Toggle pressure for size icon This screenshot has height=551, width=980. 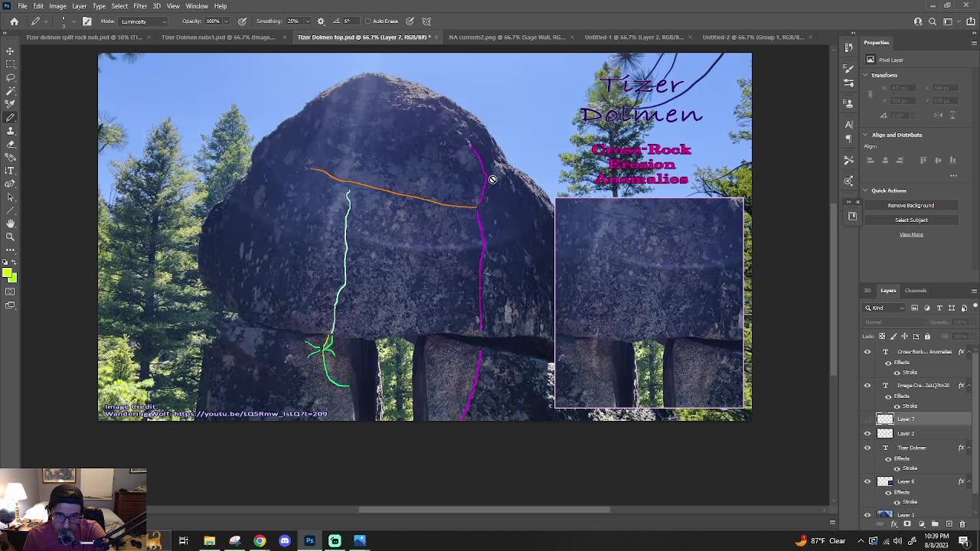[x=410, y=21]
